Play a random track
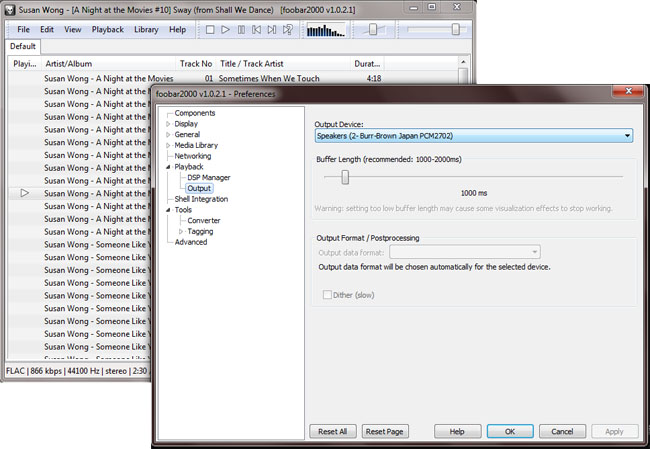The height and width of the screenshot is (449, 650). (288, 30)
